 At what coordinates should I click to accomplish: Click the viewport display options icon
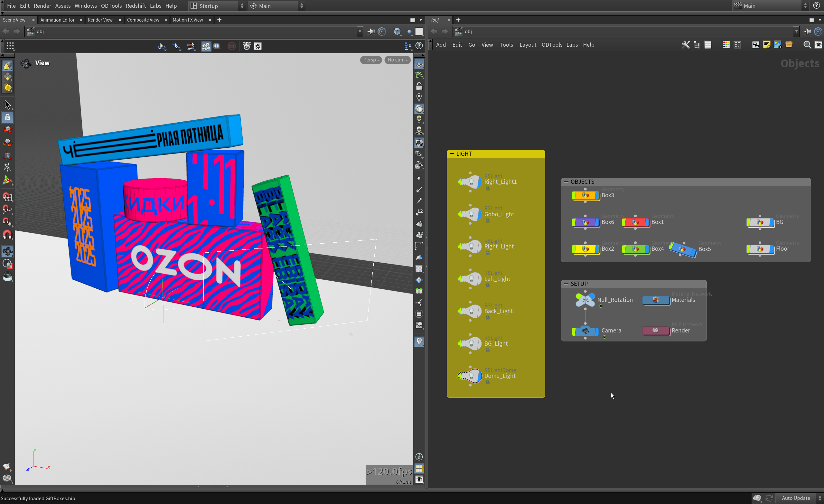click(419, 479)
